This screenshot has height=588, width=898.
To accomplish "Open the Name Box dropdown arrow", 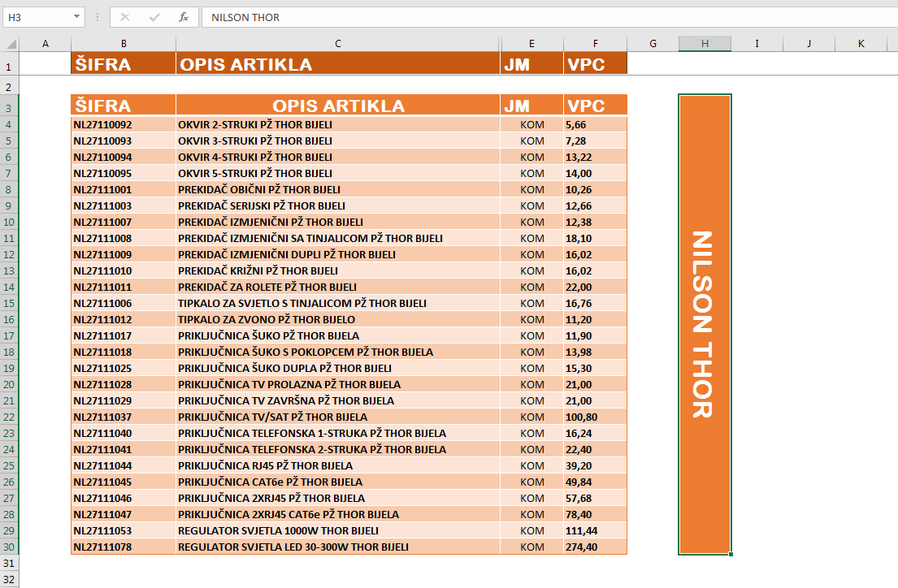I will (76, 17).
